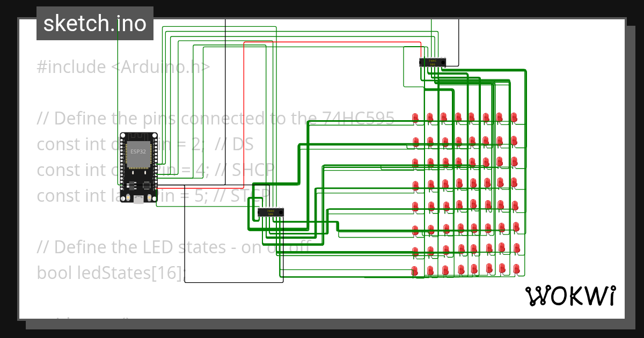Click the 74HC595 pin comment text

click(215, 118)
